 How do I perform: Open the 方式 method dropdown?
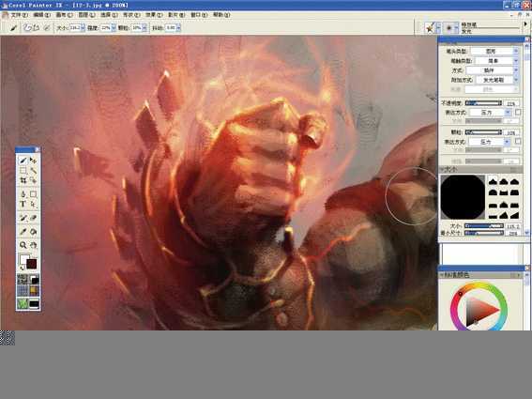click(493, 70)
